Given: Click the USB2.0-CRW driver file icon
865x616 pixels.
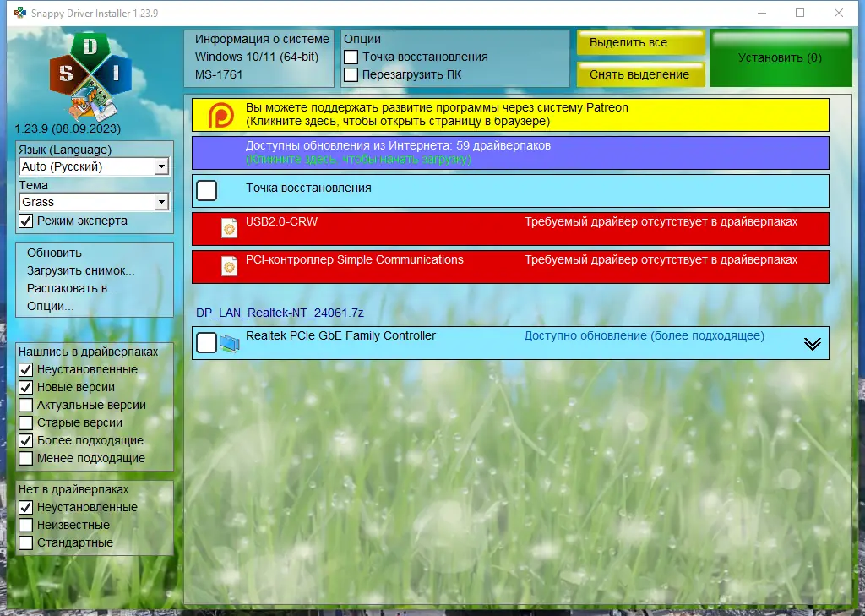Looking at the screenshot, I should click(x=229, y=228).
